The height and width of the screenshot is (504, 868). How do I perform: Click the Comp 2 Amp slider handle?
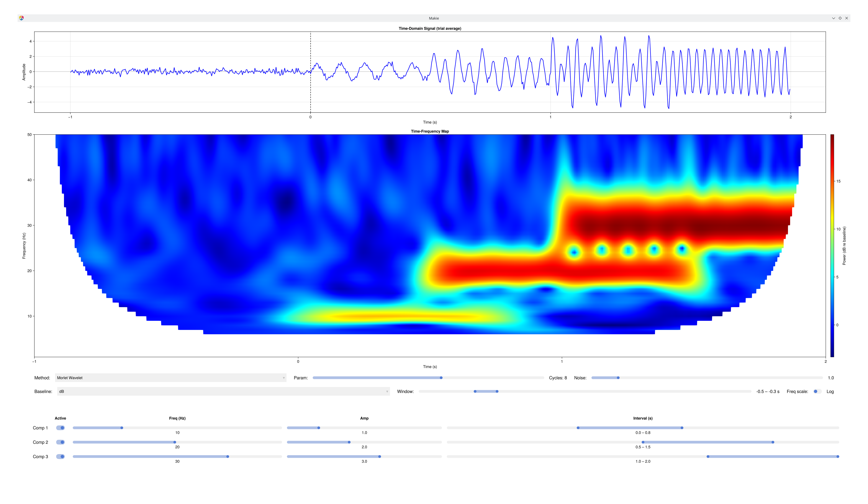349,442
